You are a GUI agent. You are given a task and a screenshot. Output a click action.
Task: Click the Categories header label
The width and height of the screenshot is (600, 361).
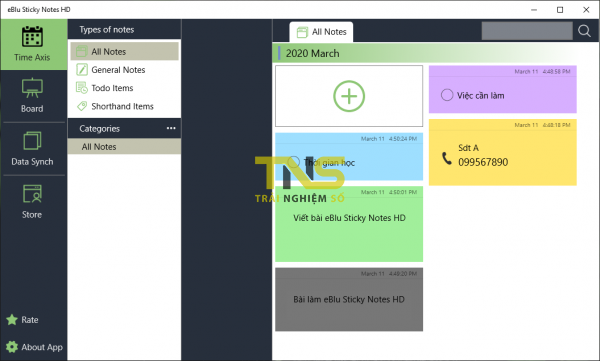[99, 129]
